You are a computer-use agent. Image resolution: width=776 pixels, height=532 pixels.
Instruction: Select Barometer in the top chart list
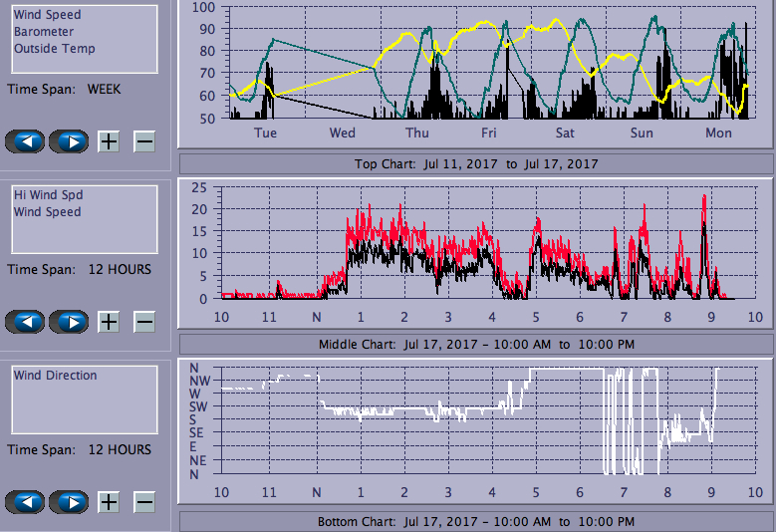(44, 32)
